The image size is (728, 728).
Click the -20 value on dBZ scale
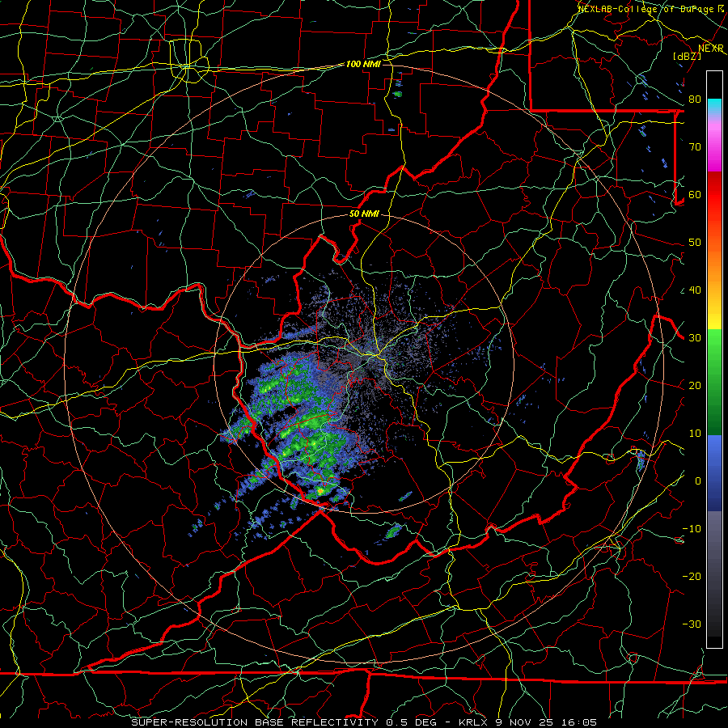click(692, 577)
